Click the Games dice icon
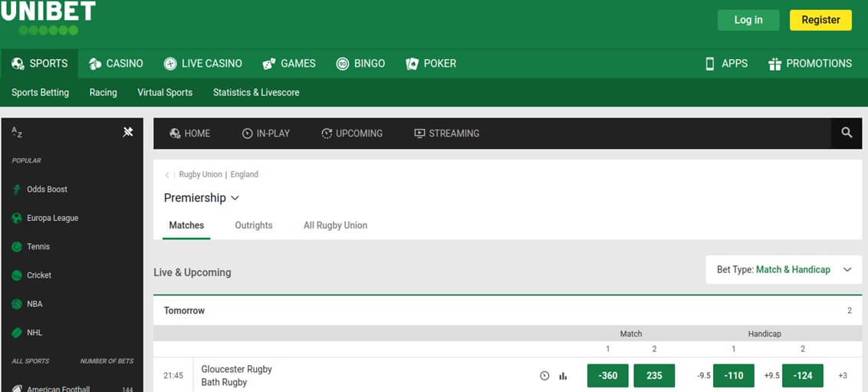Viewport: 868px width, 392px height. coord(269,64)
